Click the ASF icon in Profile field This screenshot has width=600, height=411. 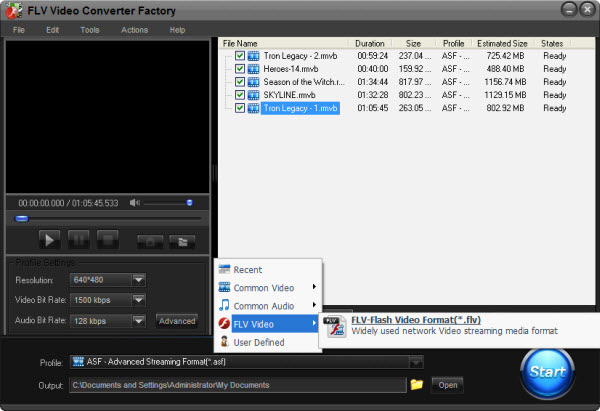click(x=78, y=362)
